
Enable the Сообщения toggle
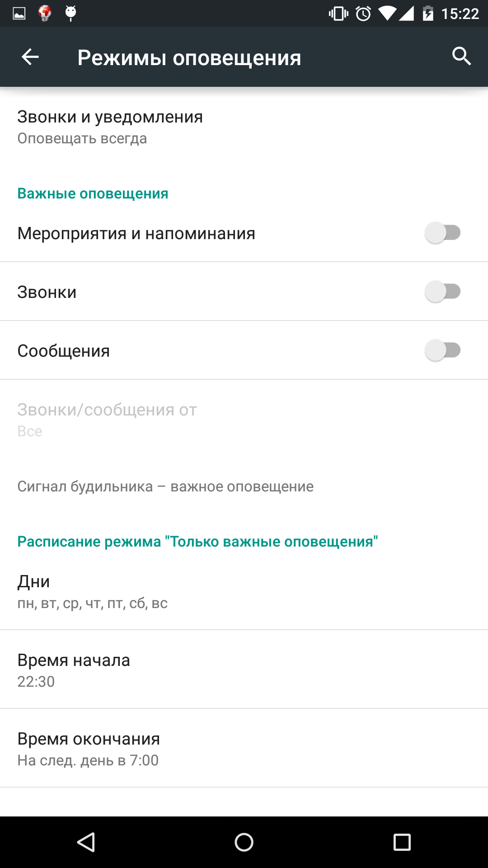pyautogui.click(x=443, y=350)
